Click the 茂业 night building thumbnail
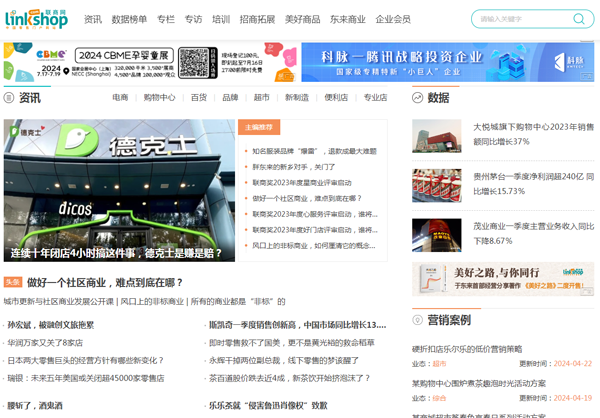This screenshot has height=418, width=600. click(x=437, y=235)
